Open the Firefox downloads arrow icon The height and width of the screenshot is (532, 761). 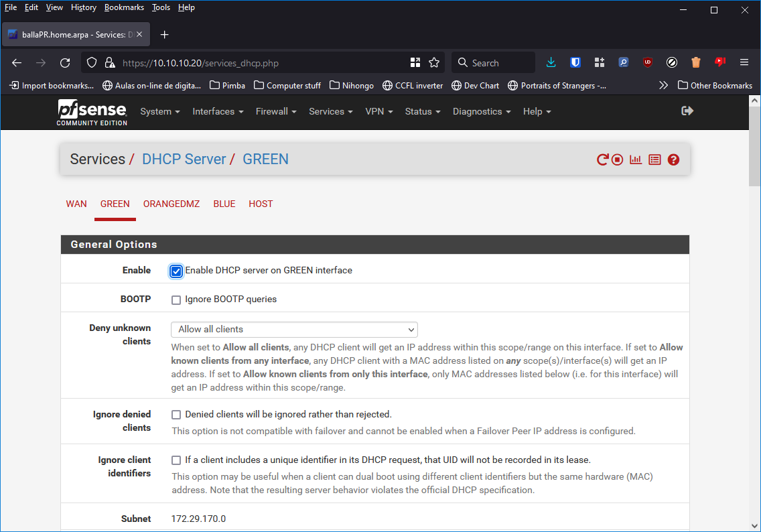[551, 63]
